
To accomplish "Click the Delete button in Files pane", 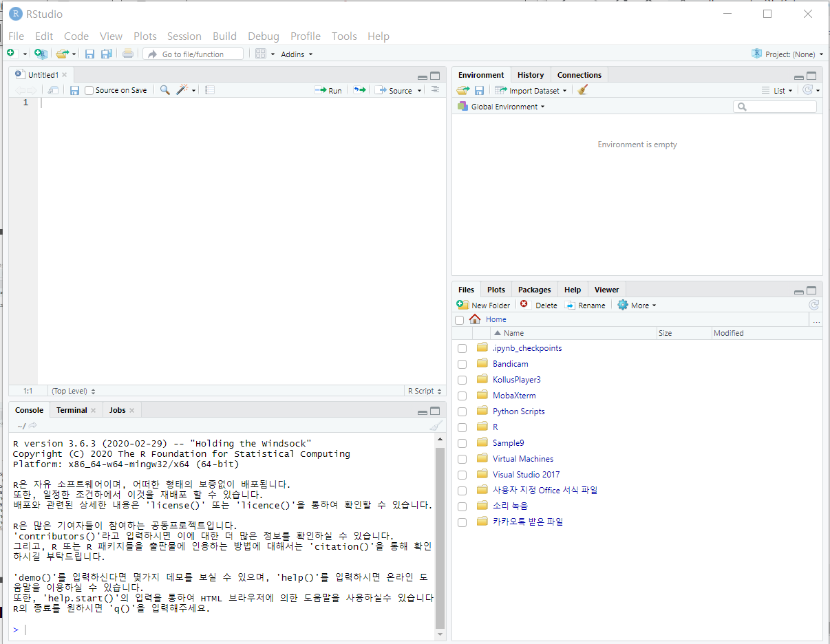I will click(x=539, y=305).
